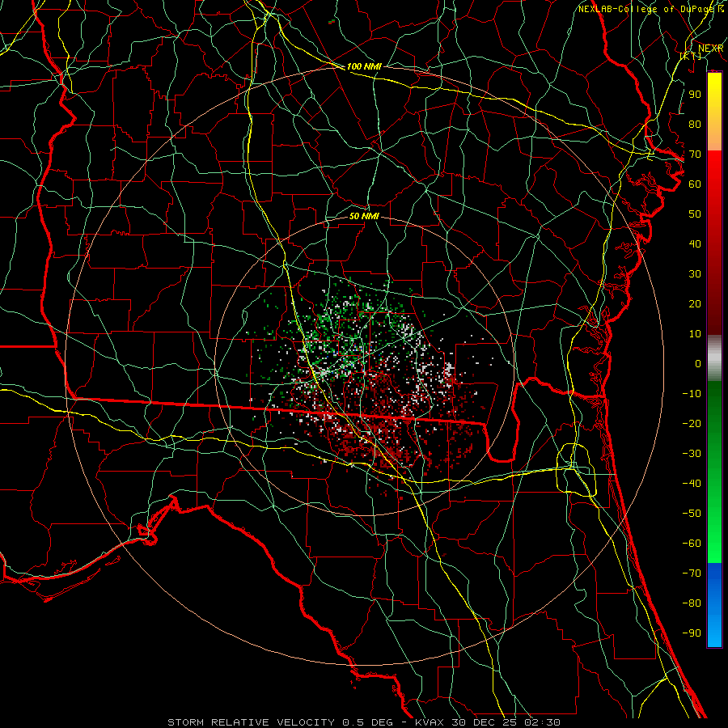Select the -30 legend value

(692, 454)
